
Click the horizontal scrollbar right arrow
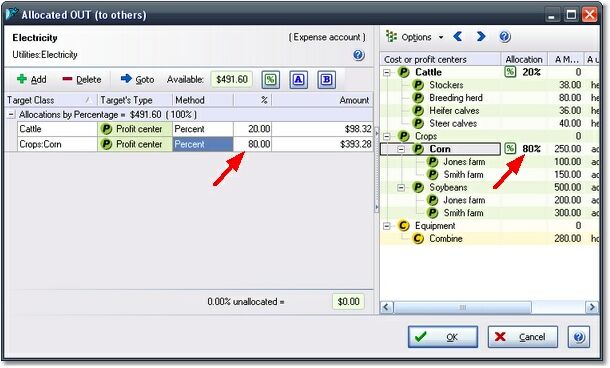(592, 307)
